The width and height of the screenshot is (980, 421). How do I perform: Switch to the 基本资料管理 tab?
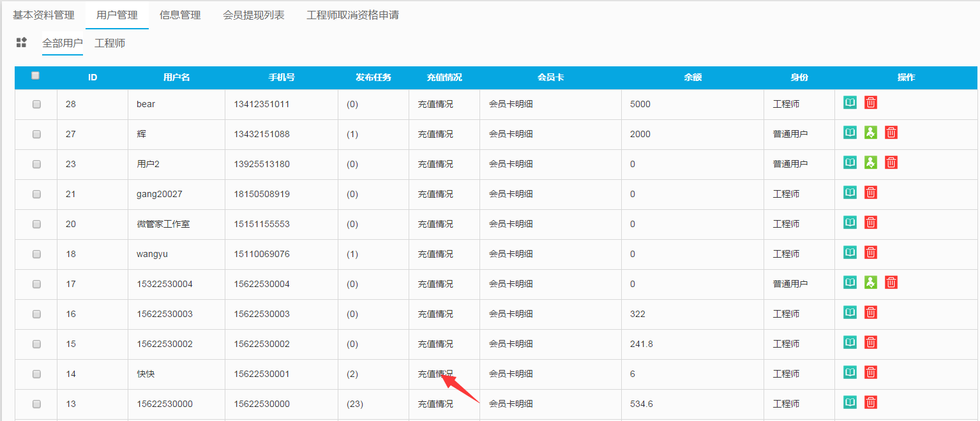coord(43,15)
